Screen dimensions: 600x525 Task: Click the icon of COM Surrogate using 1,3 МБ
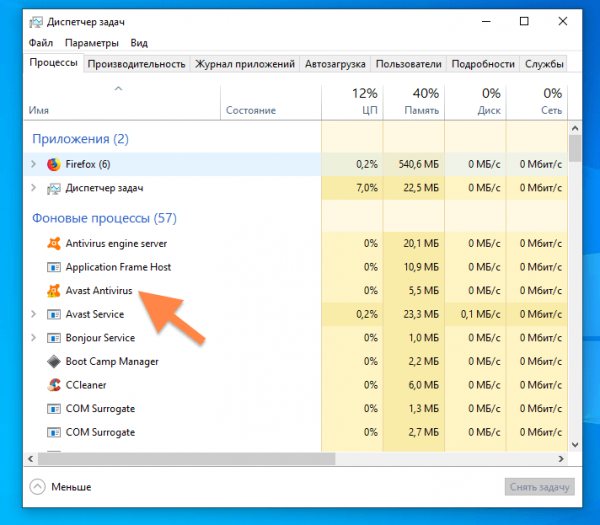pos(54,409)
